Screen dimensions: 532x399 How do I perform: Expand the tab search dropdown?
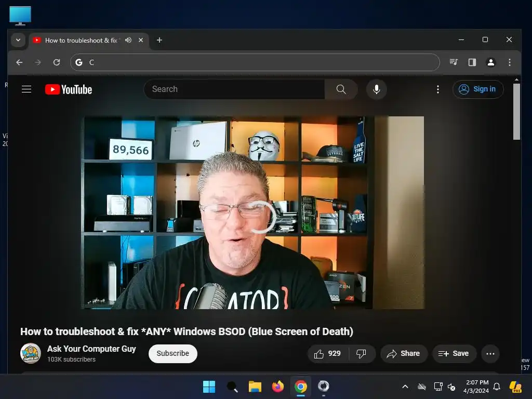[18, 40]
